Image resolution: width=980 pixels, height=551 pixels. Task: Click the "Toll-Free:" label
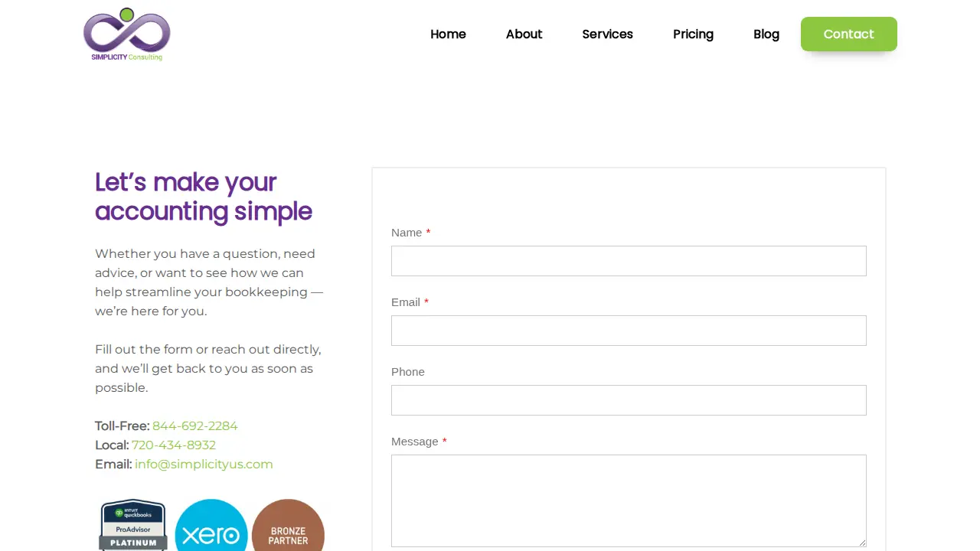click(x=122, y=425)
